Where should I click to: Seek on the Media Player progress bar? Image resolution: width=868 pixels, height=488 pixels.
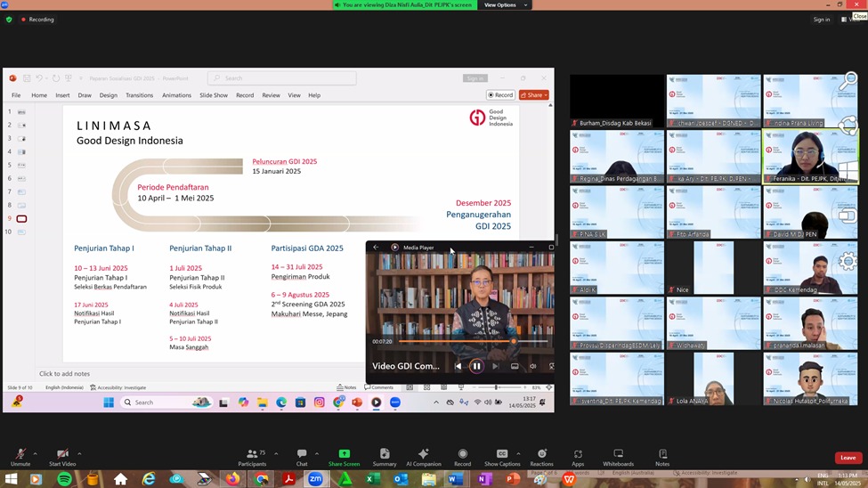[475, 341]
